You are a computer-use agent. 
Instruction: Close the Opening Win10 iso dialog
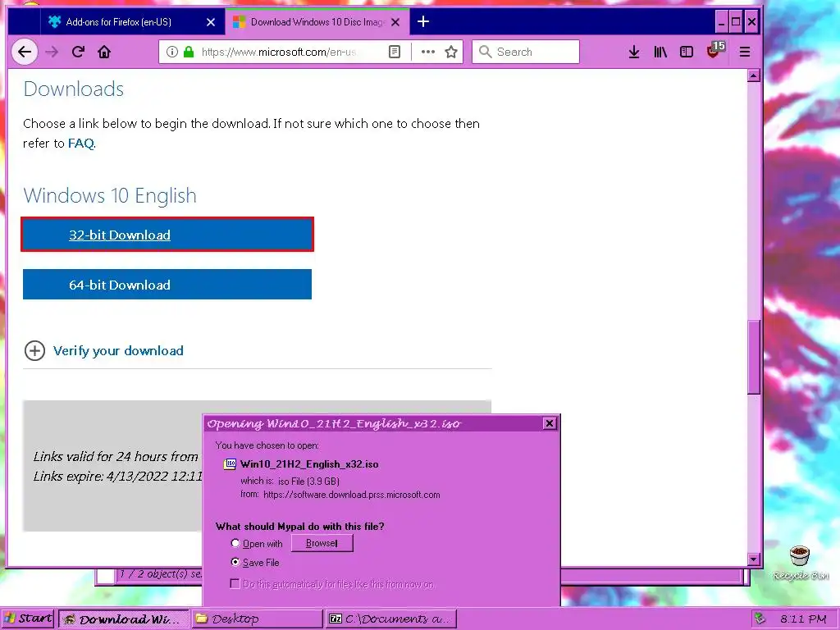(550, 423)
